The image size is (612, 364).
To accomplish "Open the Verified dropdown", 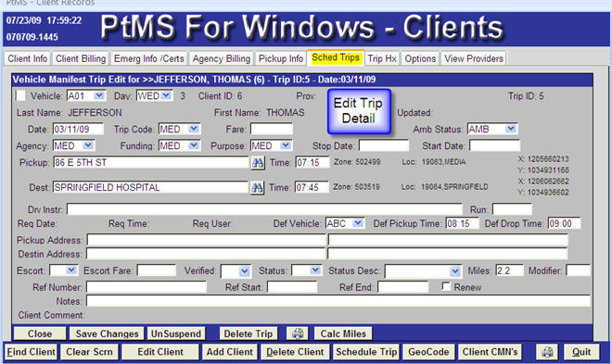I will click(244, 270).
